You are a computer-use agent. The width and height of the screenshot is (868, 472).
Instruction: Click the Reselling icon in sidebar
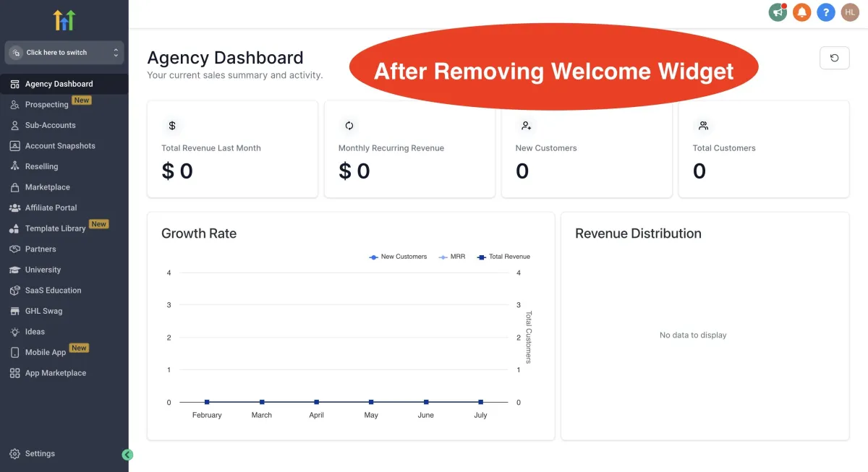click(14, 166)
